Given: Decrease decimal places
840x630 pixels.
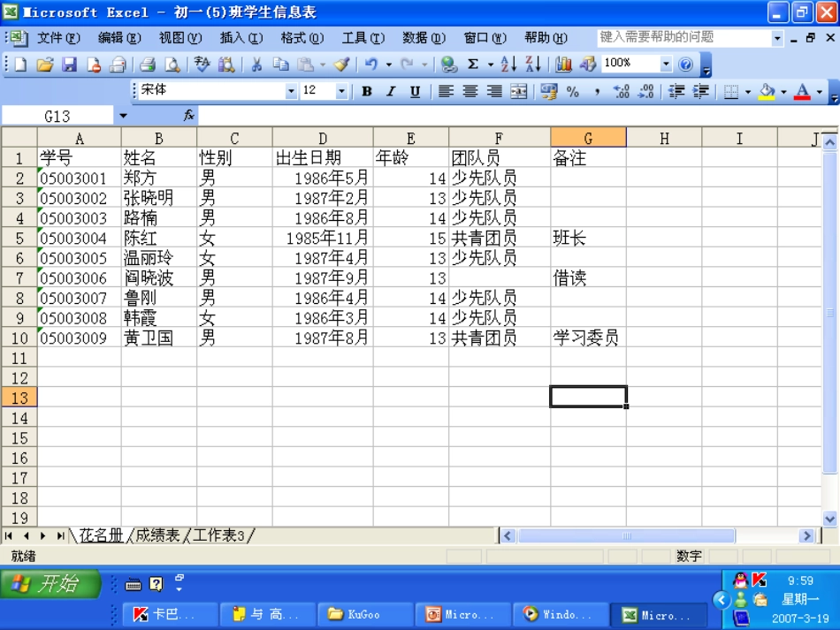Looking at the screenshot, I should [x=646, y=92].
